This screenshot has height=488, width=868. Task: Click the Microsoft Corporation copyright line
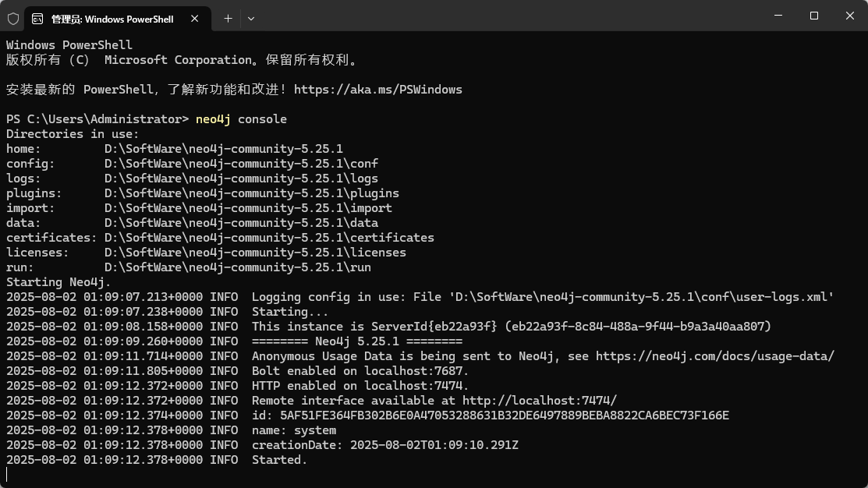point(182,60)
